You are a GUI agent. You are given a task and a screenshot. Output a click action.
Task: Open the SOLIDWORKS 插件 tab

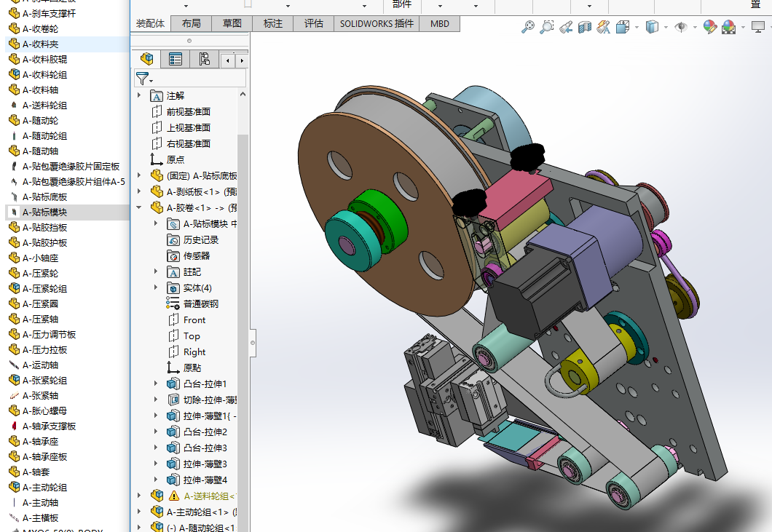(377, 23)
